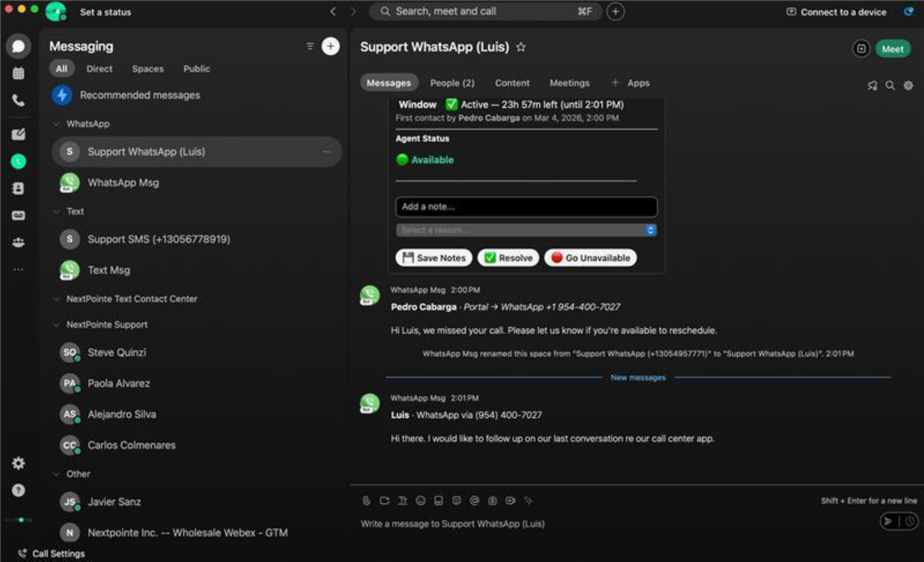
Task: Click the video clip icon in composer
Action: tap(511, 501)
